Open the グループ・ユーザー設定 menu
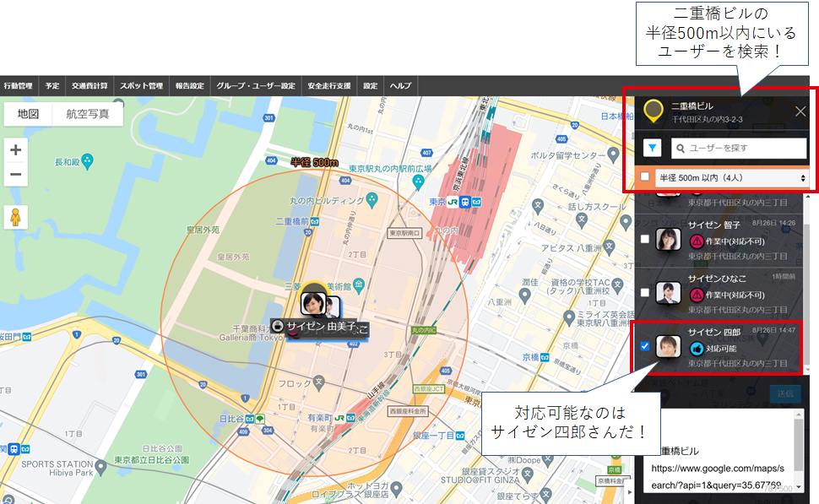This screenshot has width=819, height=504. click(x=256, y=85)
